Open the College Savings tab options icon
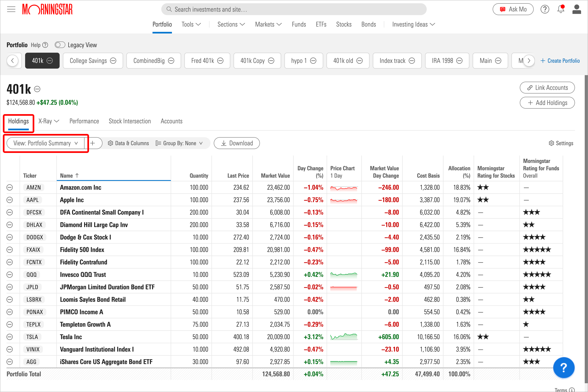 point(113,61)
